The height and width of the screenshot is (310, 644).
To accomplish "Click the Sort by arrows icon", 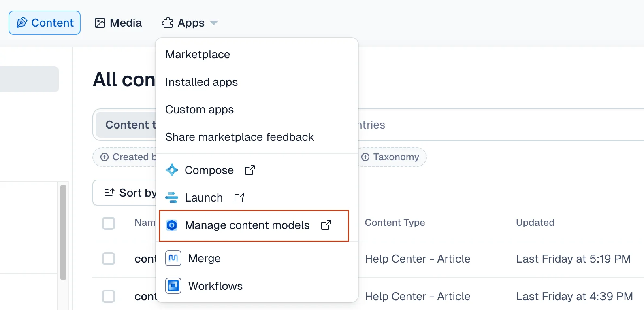I will pos(109,193).
